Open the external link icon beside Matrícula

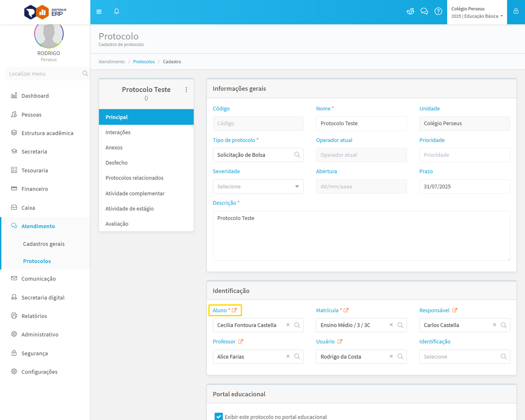pos(346,310)
